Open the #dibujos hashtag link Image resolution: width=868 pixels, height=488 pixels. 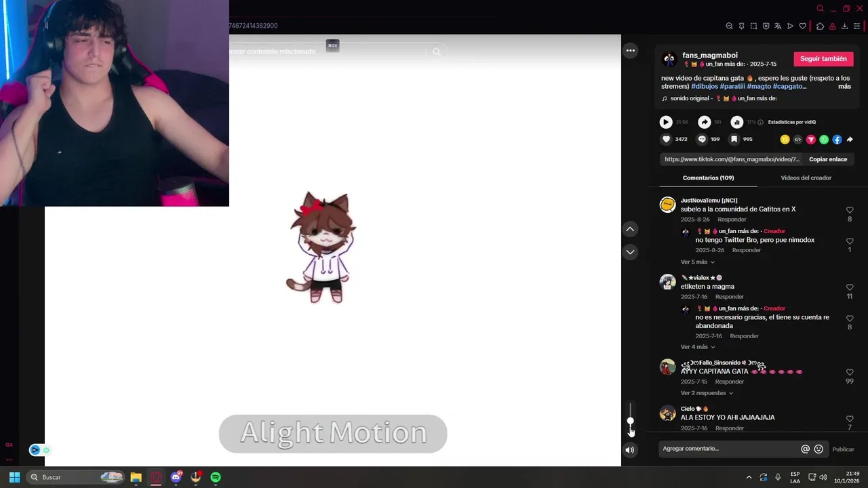pyautogui.click(x=704, y=87)
